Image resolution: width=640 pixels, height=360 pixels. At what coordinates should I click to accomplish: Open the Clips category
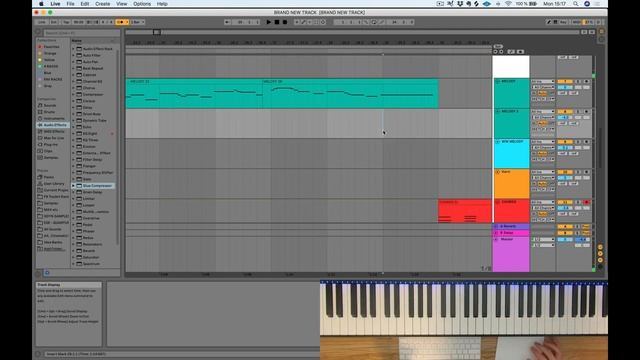coord(53,151)
